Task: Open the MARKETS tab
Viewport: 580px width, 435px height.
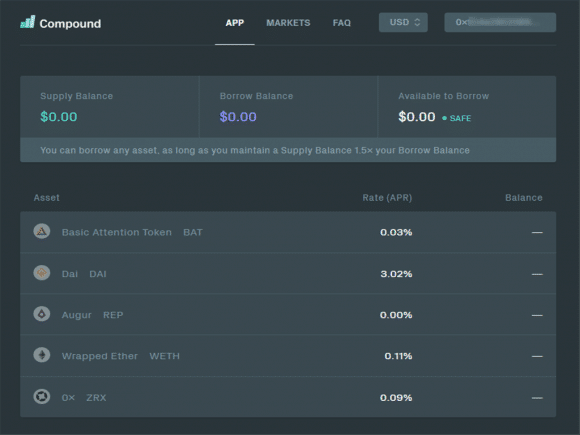Action: coord(288,23)
